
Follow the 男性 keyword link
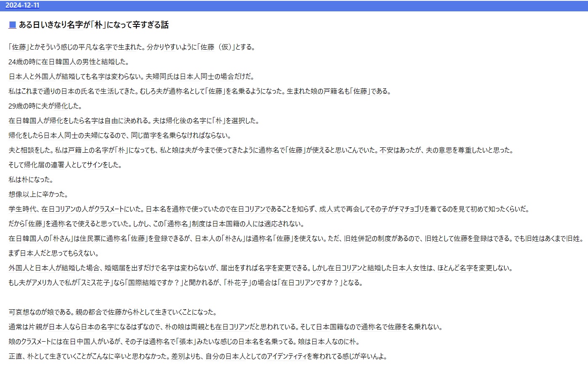[x=89, y=62]
